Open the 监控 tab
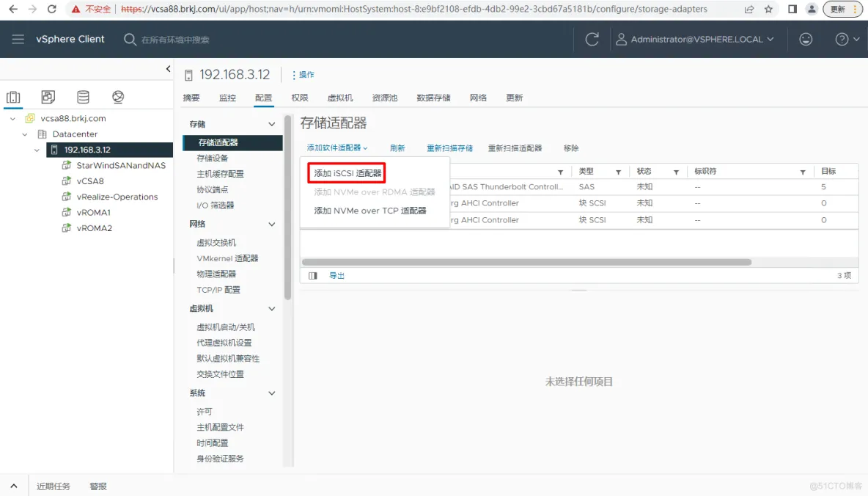Viewport: 868px width, 496px height. tap(227, 98)
